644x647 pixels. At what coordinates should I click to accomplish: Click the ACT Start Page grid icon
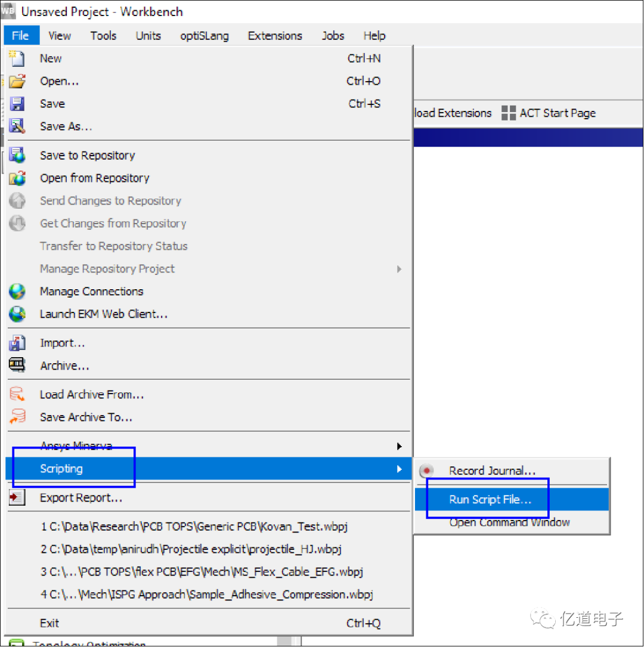[508, 113]
